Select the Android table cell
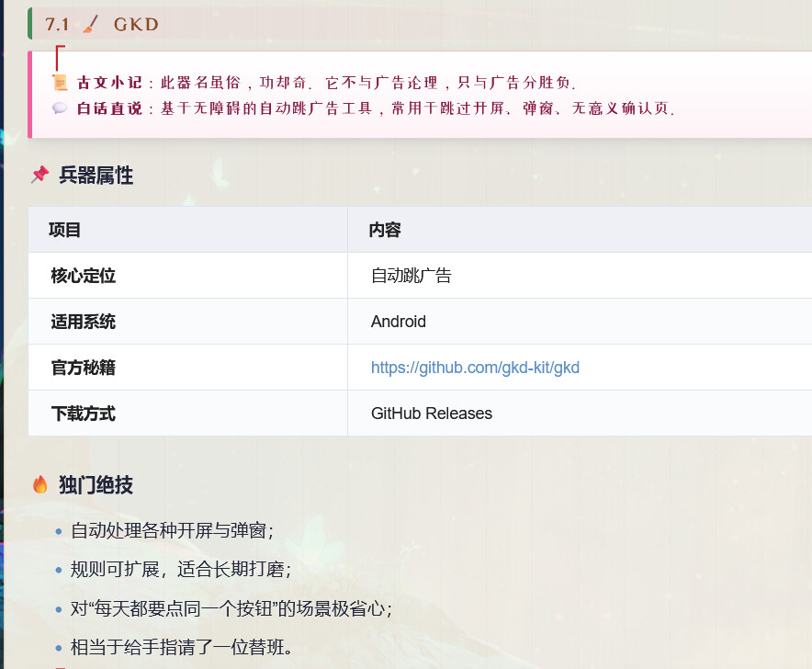Image resolution: width=812 pixels, height=669 pixels. tap(580, 322)
